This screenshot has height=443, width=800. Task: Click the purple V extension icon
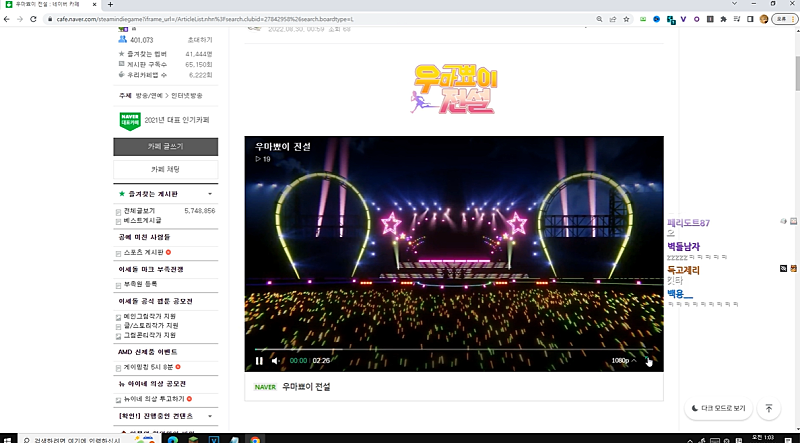point(684,19)
